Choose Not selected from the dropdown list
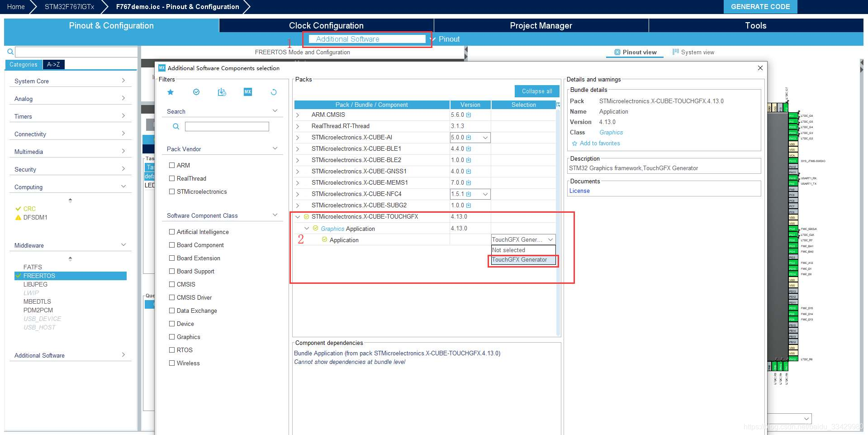 click(523, 250)
